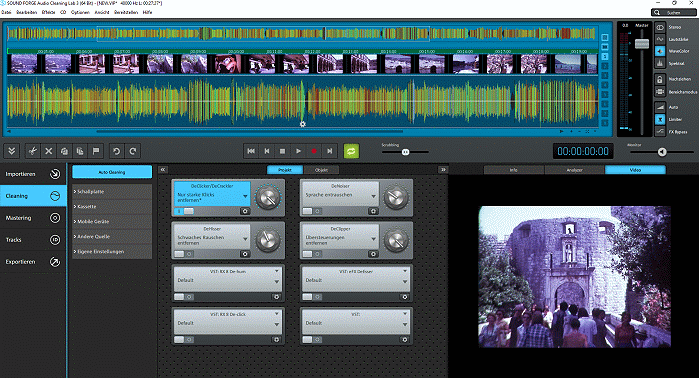The width and height of the screenshot is (699, 378).
Task: Enable Bereichsmodus
Action: [660, 91]
